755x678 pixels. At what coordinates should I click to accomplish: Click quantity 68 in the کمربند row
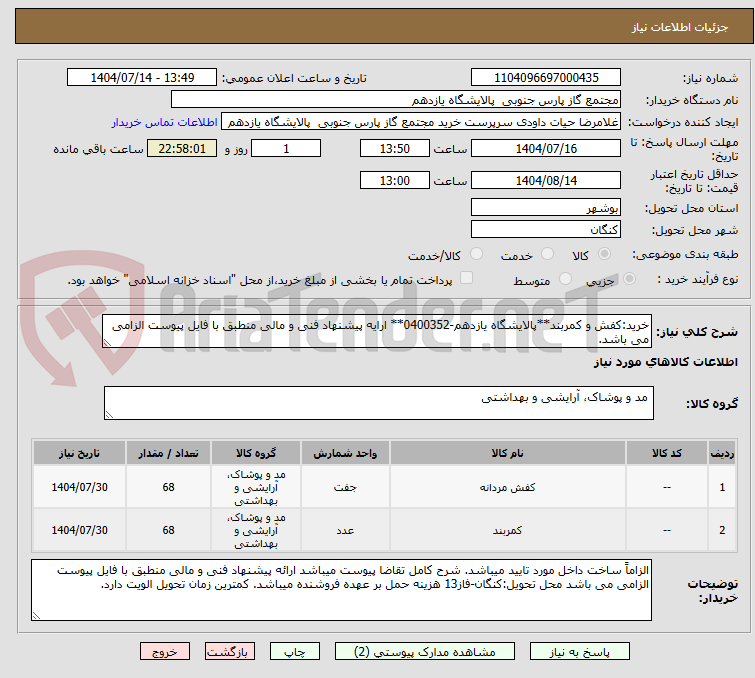pos(168,530)
